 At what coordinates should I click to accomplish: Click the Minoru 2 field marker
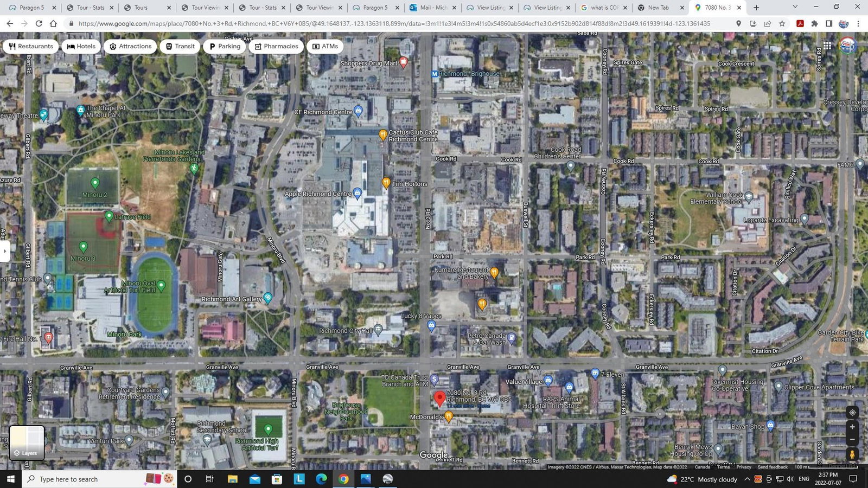coord(95,183)
